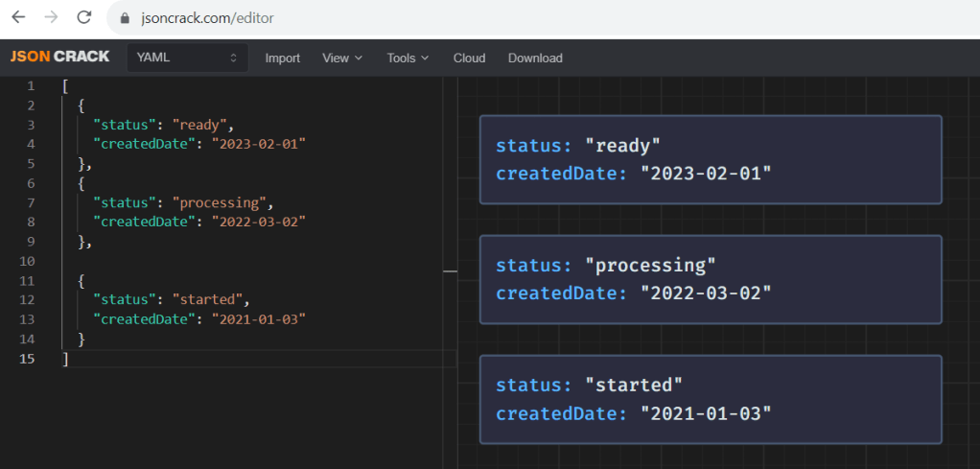This screenshot has height=469, width=980.
Task: Select the graph node with status "started"
Action: pyautogui.click(x=710, y=399)
